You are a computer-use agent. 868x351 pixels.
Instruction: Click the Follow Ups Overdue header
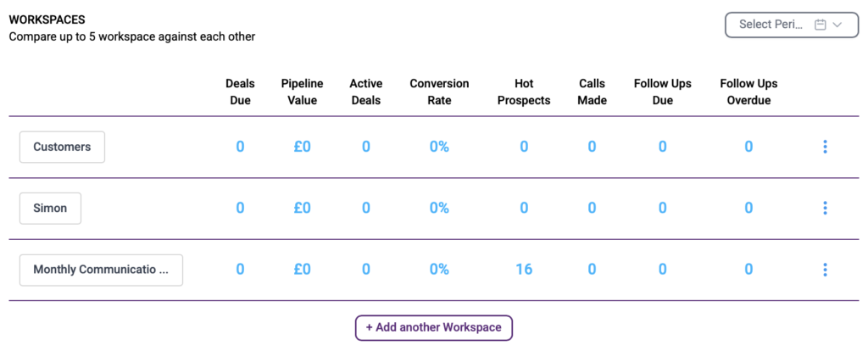[x=748, y=92]
